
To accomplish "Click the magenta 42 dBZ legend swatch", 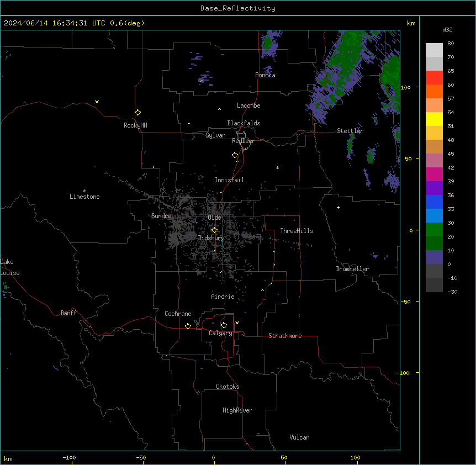I will coord(434,174).
